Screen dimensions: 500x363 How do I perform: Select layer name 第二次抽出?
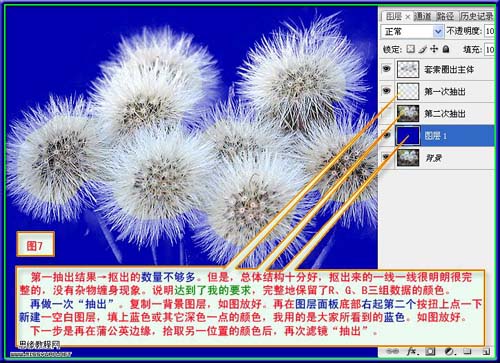point(445,114)
